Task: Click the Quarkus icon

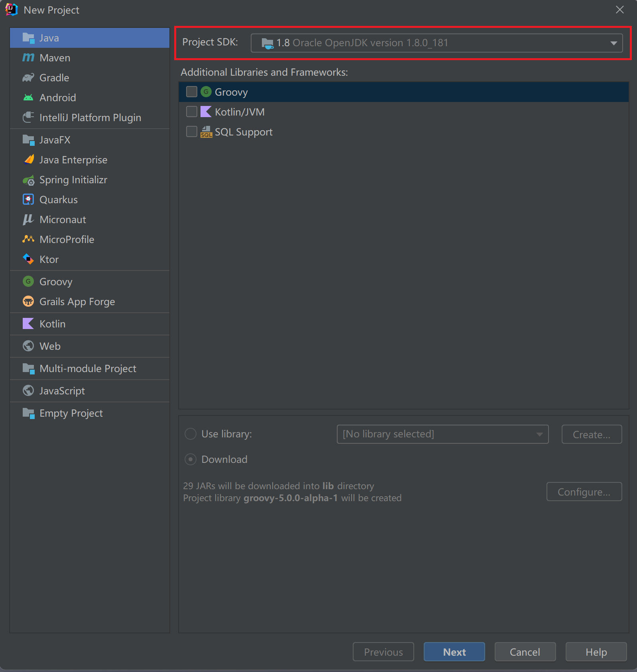Action: [x=28, y=200]
